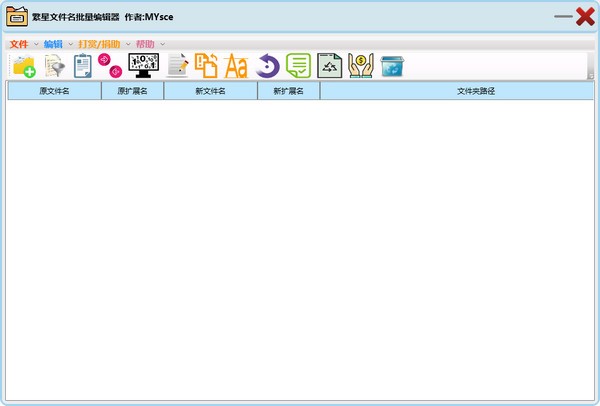Click the document edit pencil icon
This screenshot has height=406, width=600.
point(178,65)
